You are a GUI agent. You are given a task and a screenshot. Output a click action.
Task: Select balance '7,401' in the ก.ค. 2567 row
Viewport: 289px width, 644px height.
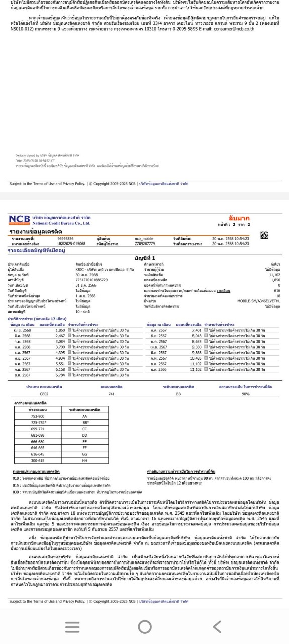click(x=197, y=330)
